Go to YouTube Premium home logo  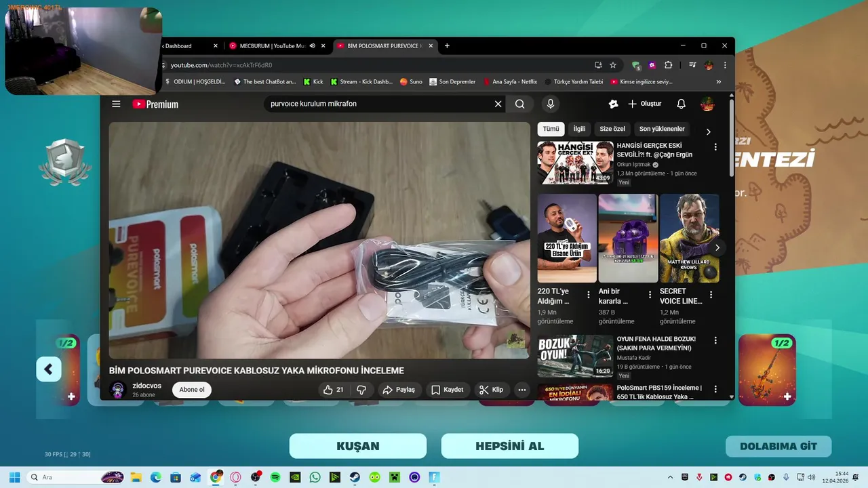click(x=155, y=104)
